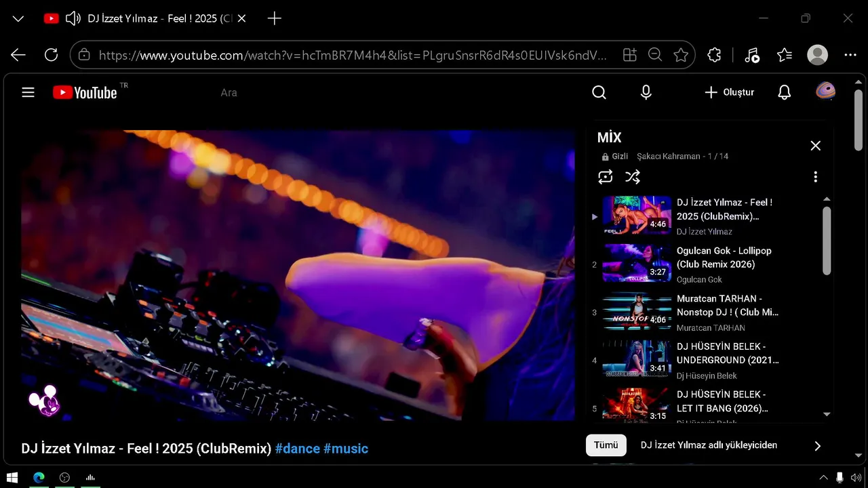Play Ogulcan Gok - Lollipop thumbnail
The image size is (868, 488).
[x=637, y=264]
